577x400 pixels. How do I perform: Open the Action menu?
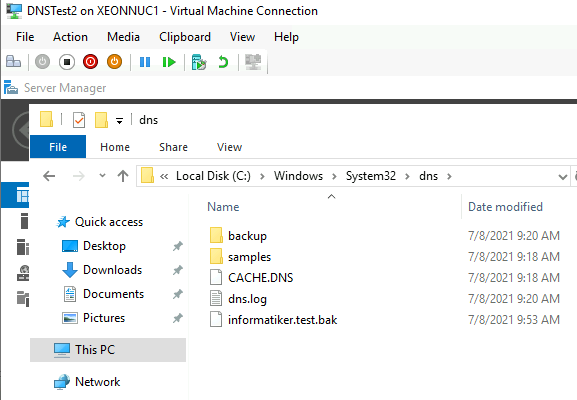click(70, 37)
